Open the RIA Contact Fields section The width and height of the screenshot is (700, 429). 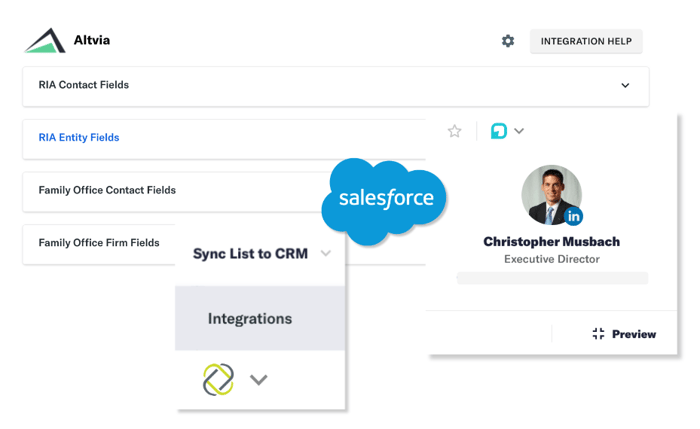pos(336,87)
